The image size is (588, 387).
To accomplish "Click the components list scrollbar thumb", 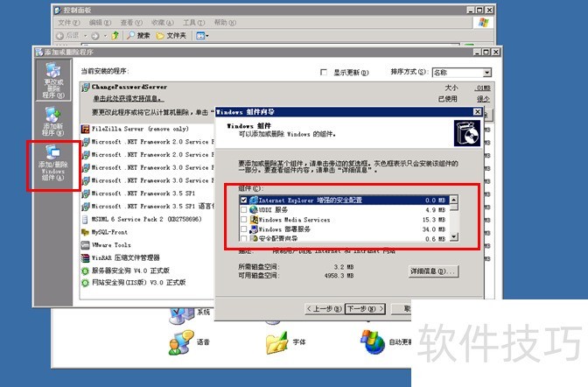I will coord(454,208).
